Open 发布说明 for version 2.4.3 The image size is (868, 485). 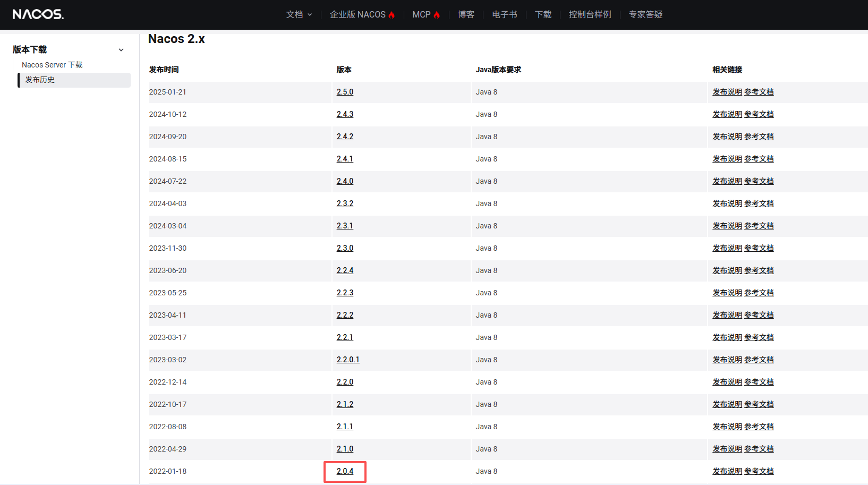click(x=727, y=114)
